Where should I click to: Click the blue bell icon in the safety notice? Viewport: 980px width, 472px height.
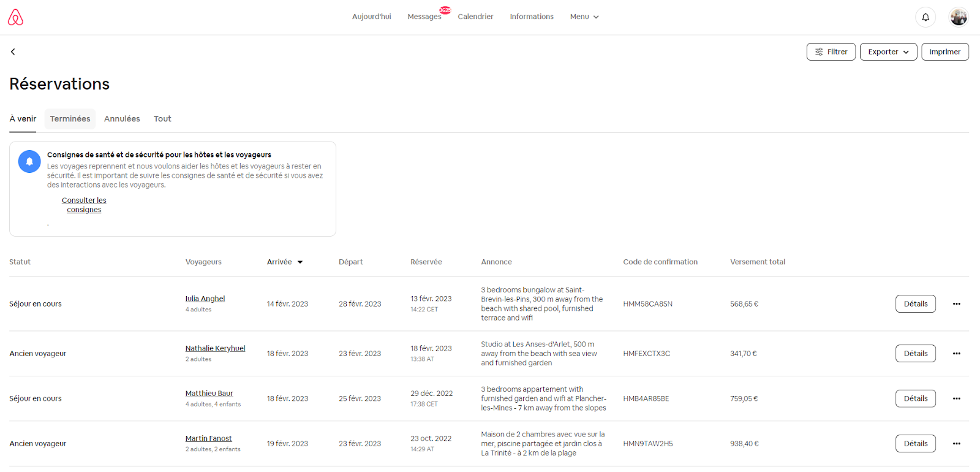click(x=29, y=161)
